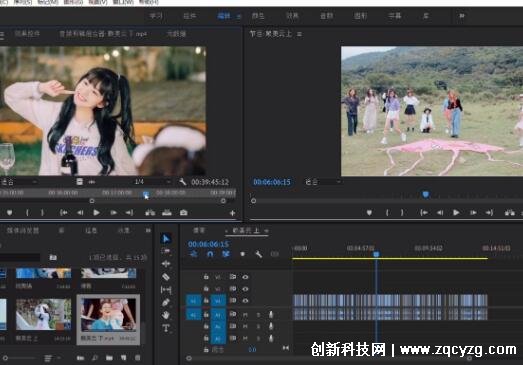Select the Type tool
Screen dimensions: 523x365
(166, 328)
